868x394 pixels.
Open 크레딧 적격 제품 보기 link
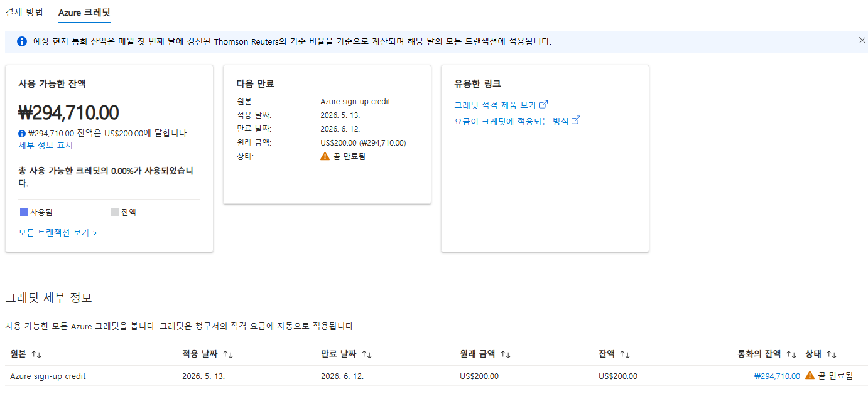(x=495, y=105)
